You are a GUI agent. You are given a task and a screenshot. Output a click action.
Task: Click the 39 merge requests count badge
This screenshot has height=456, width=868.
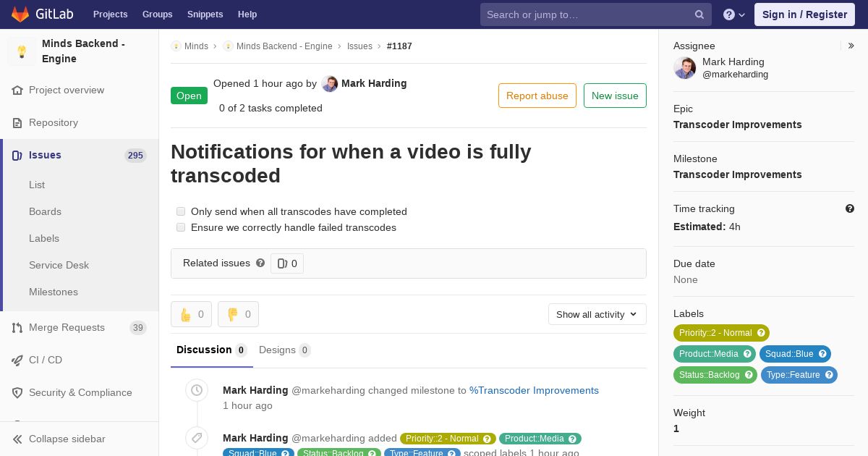(138, 328)
